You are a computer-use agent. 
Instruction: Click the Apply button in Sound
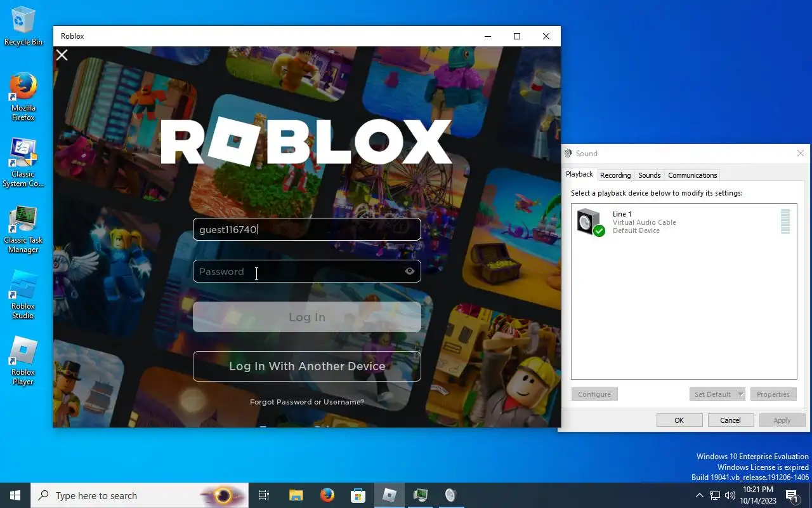click(782, 420)
